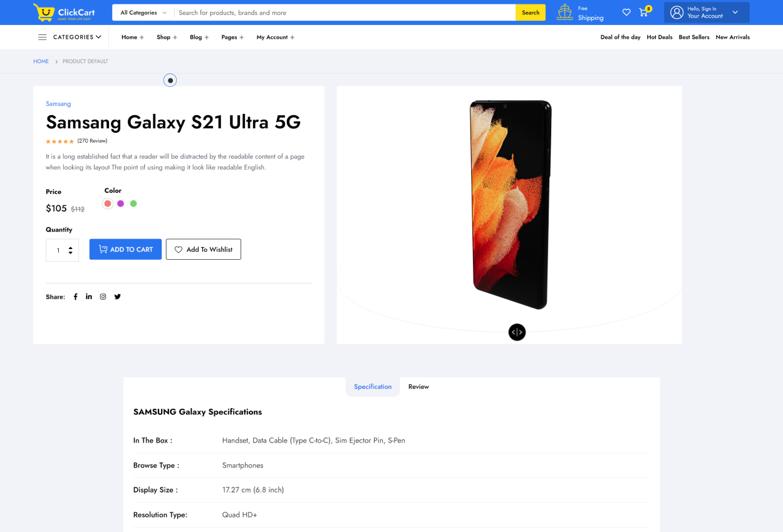The width and height of the screenshot is (783, 532).
Task: Click the ADD TO CART button
Action: [125, 249]
